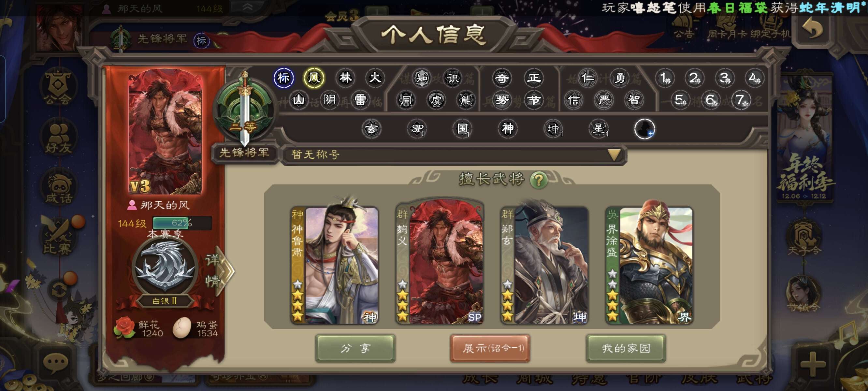Click the return arrow icon

point(812,28)
